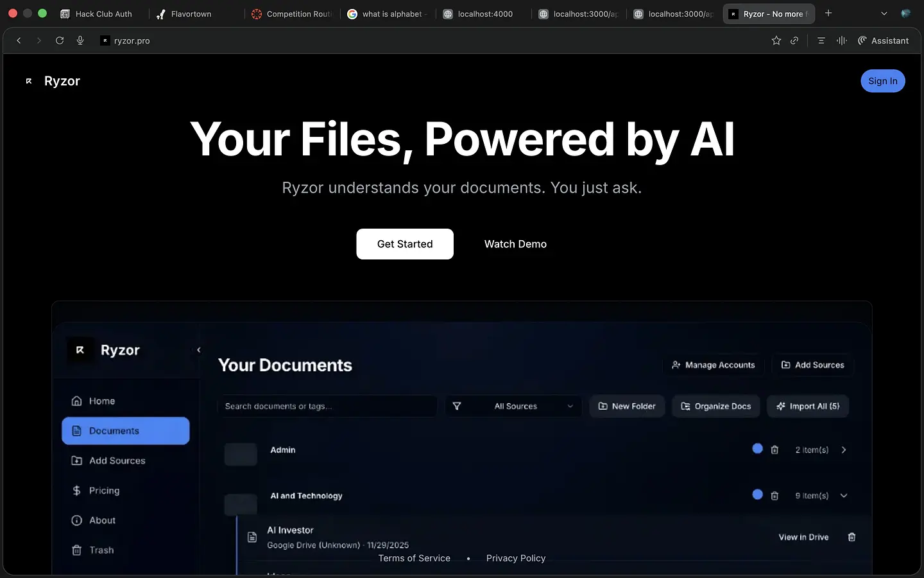Click the microphone icon in toolbar
This screenshot has height=578, width=924.
80,40
